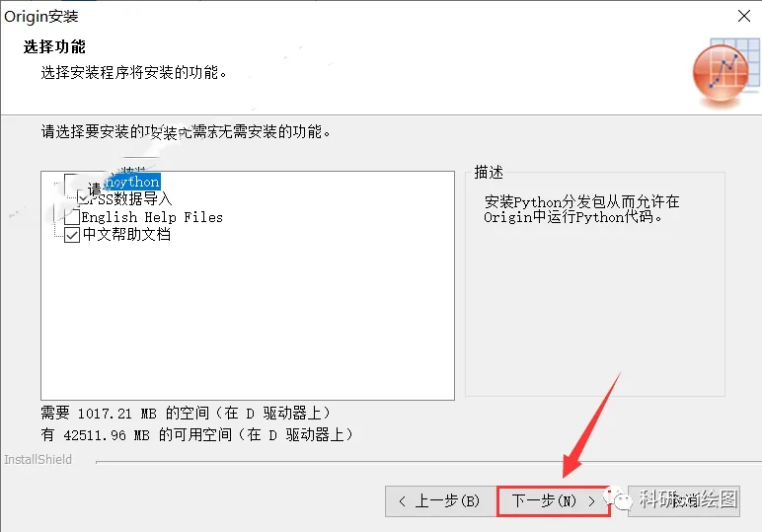The image size is (762, 532).
Task: Click the 选择功能 heading
Action: point(54,47)
